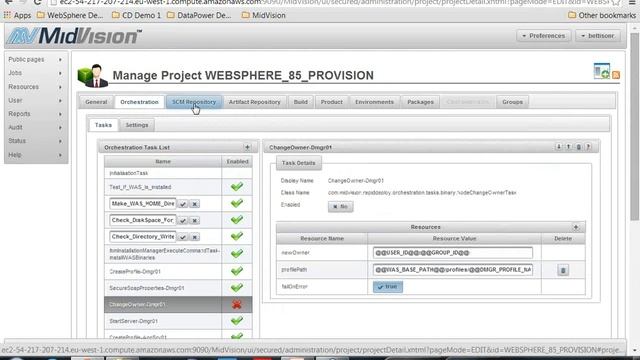Toggle enabled check for Check_DiskSpace_For row
This screenshot has height=360, width=640.
237,220
